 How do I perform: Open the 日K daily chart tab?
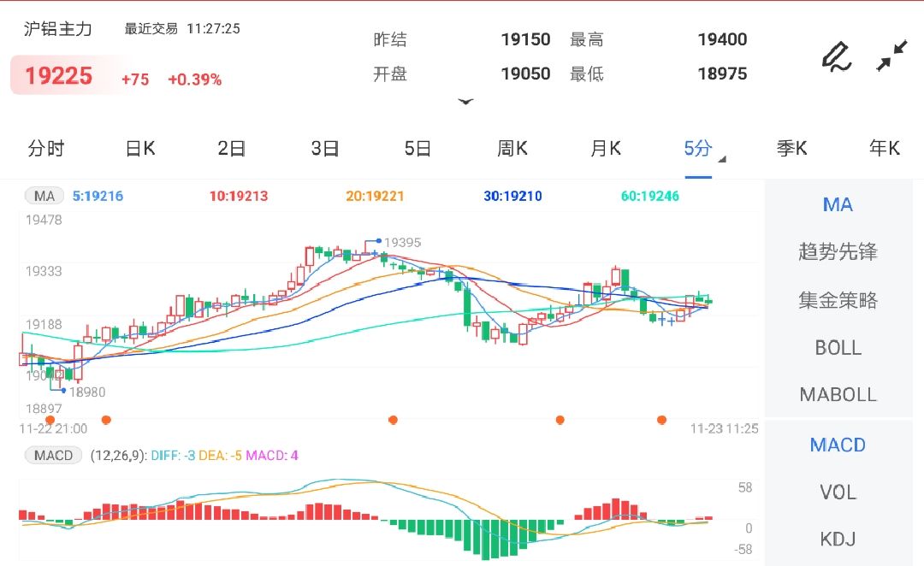(x=139, y=148)
